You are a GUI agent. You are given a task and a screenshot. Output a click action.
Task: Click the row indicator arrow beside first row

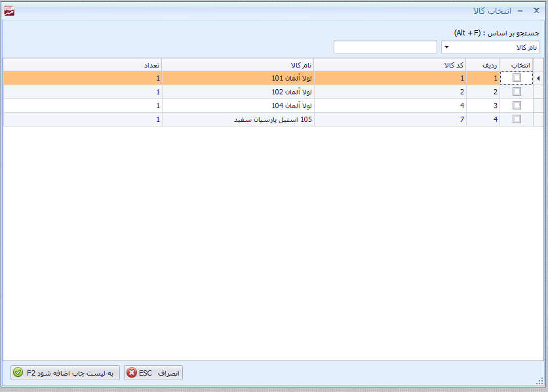point(538,79)
